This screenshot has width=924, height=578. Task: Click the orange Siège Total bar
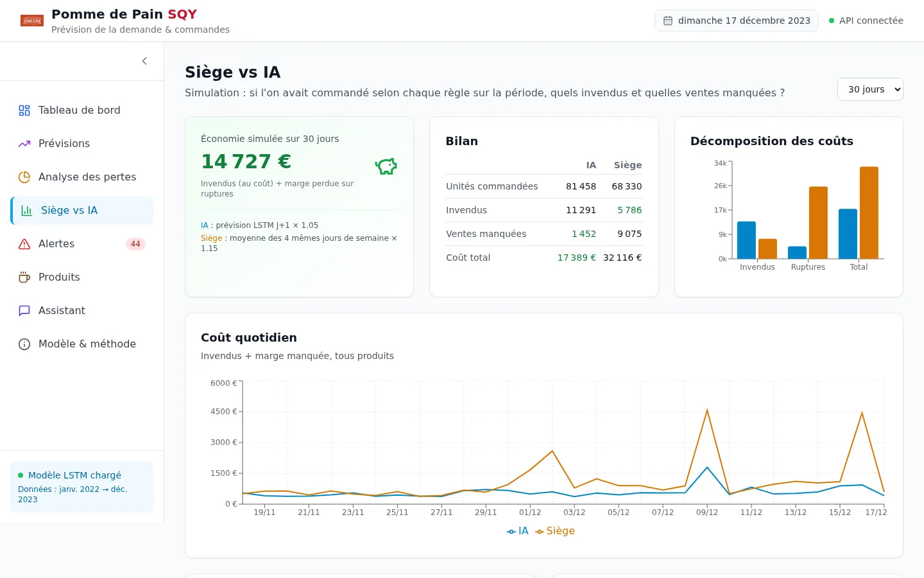pyautogui.click(x=869, y=213)
